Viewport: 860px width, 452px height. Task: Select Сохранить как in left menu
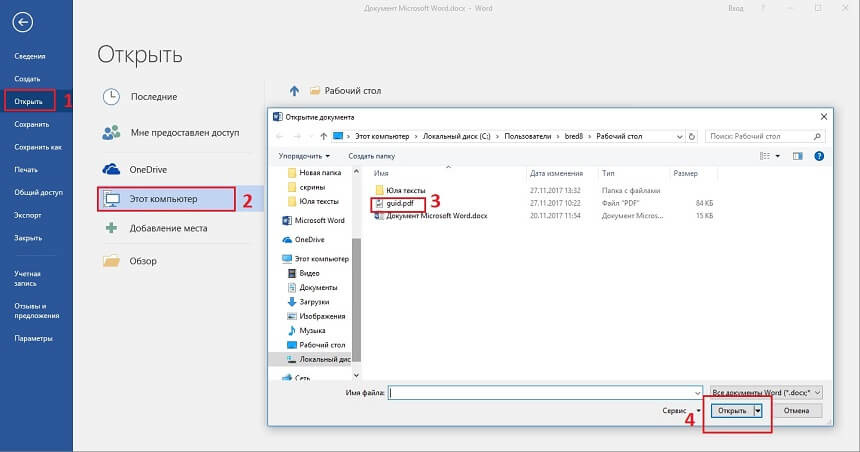click(38, 147)
